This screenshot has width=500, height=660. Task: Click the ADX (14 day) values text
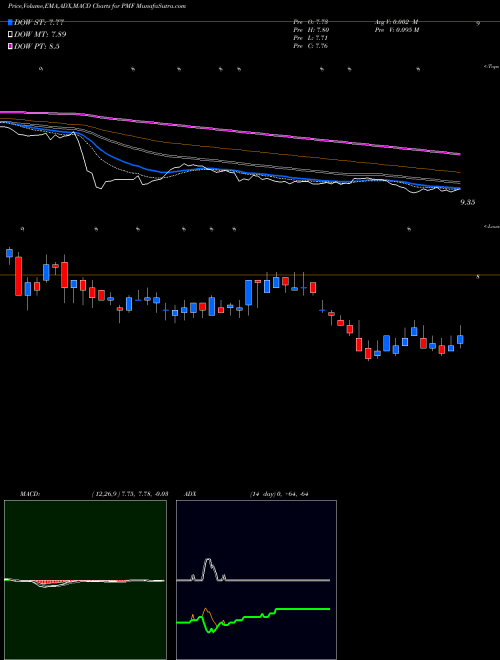[x=279, y=494]
